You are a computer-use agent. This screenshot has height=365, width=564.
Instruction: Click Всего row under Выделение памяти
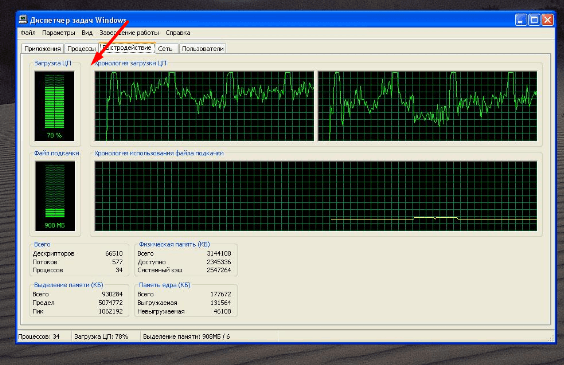click(78, 294)
